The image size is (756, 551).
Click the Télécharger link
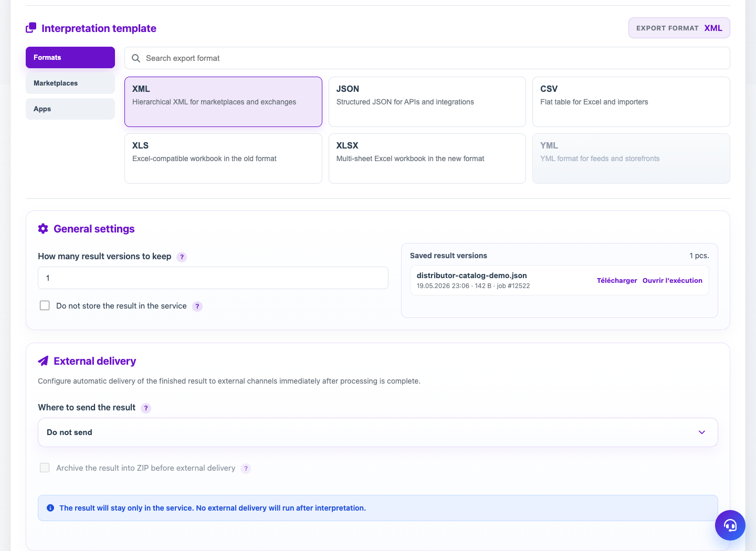coord(617,281)
